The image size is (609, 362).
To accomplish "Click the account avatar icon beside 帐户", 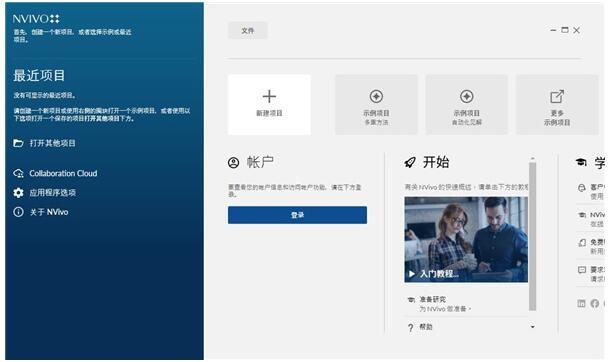I will click(x=233, y=162).
